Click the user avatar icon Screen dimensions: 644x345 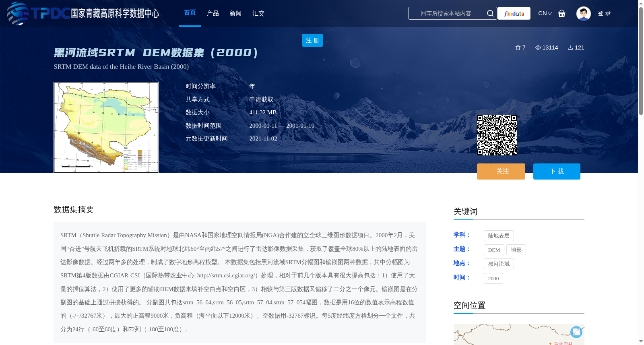tap(583, 13)
